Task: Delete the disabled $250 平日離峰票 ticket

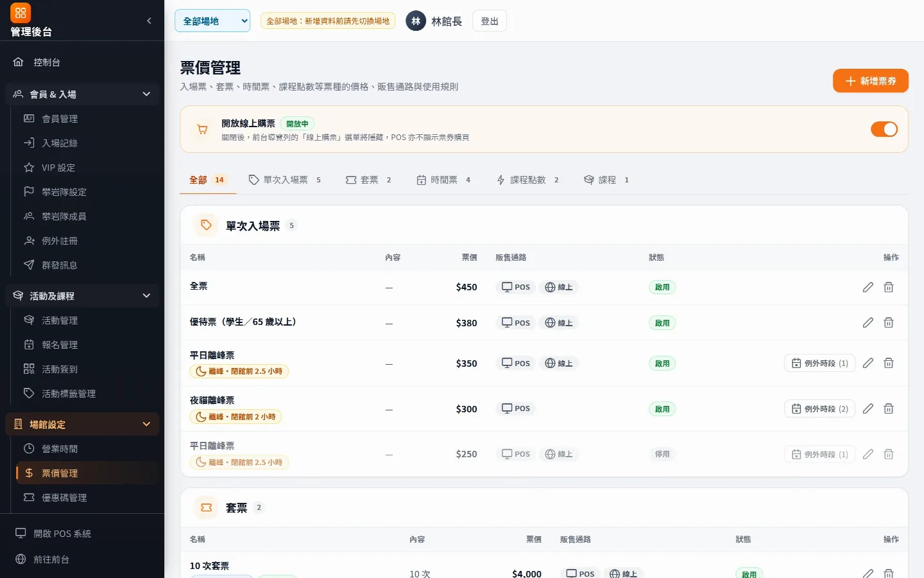Action: click(x=889, y=454)
